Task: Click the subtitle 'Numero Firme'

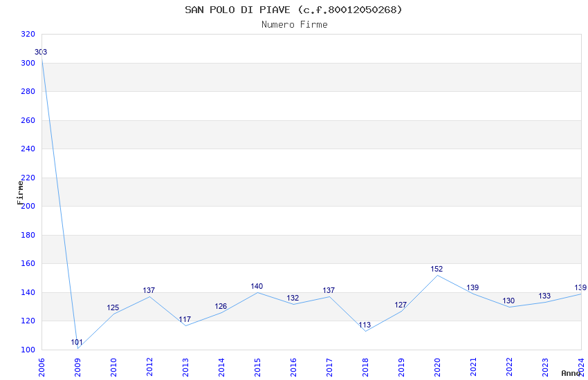Action: [295, 25]
